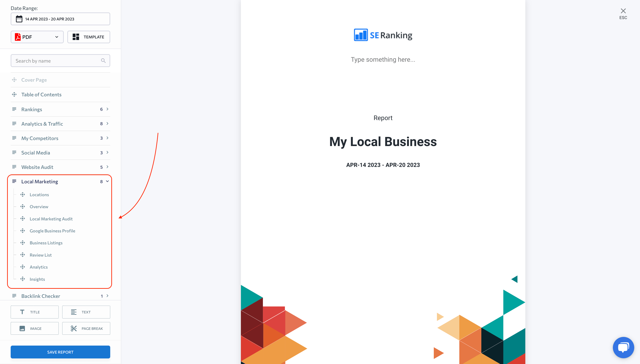Click the SAVE REPORT button

(x=60, y=352)
